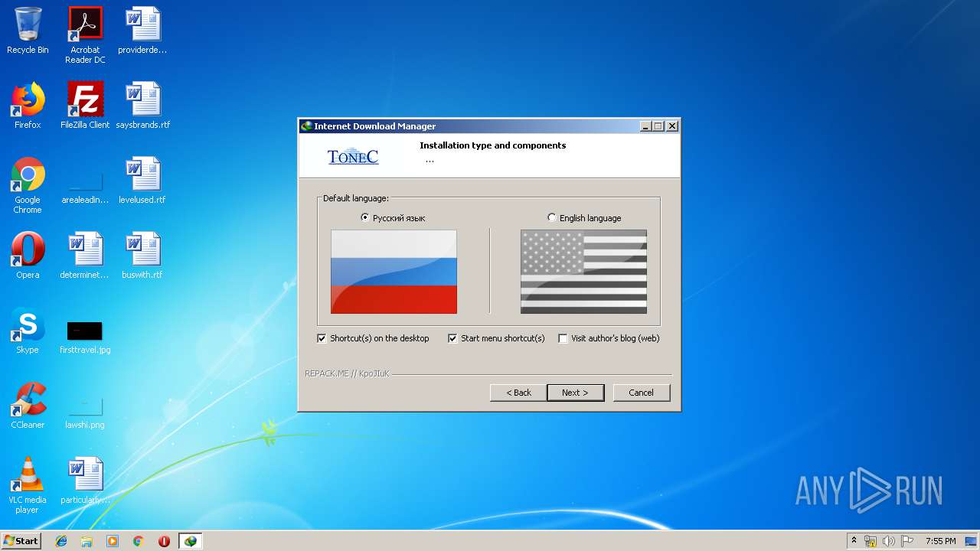Open FileZilla Client shortcut

pyautogui.click(x=85, y=106)
